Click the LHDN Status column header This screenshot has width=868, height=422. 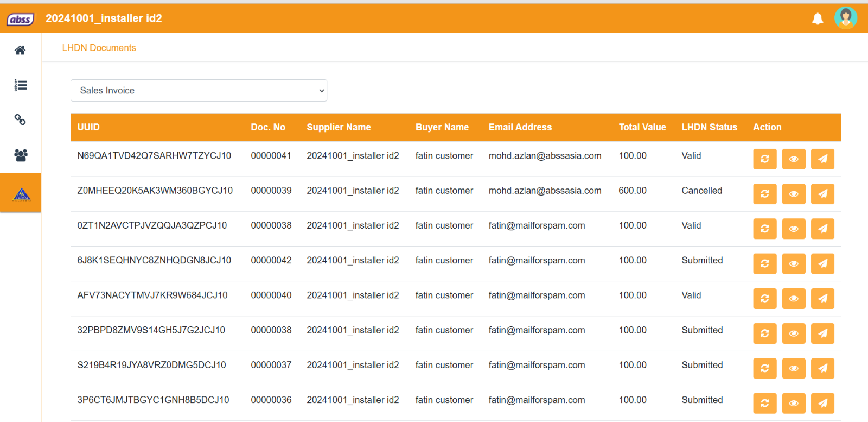point(709,127)
